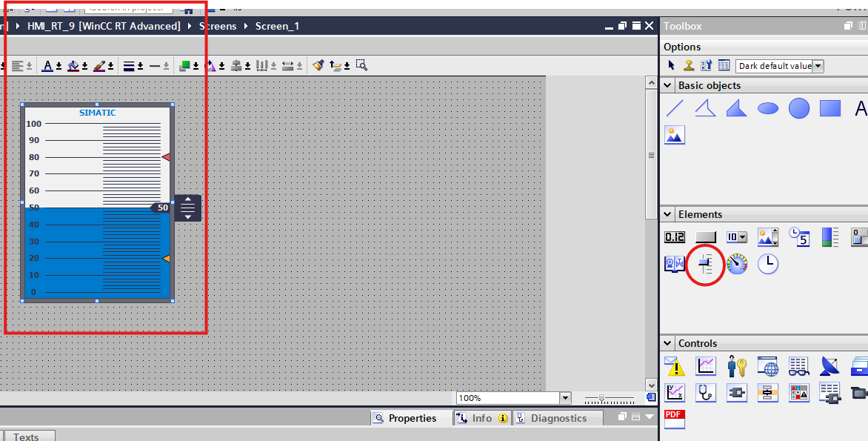Click the table-layout icon in toolbox Options

pos(724,65)
